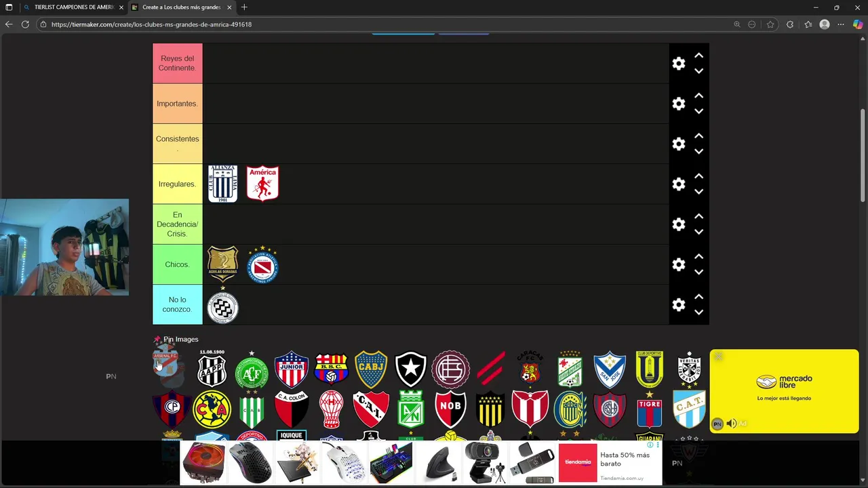Move Reyes del Continente row up

[698, 56]
